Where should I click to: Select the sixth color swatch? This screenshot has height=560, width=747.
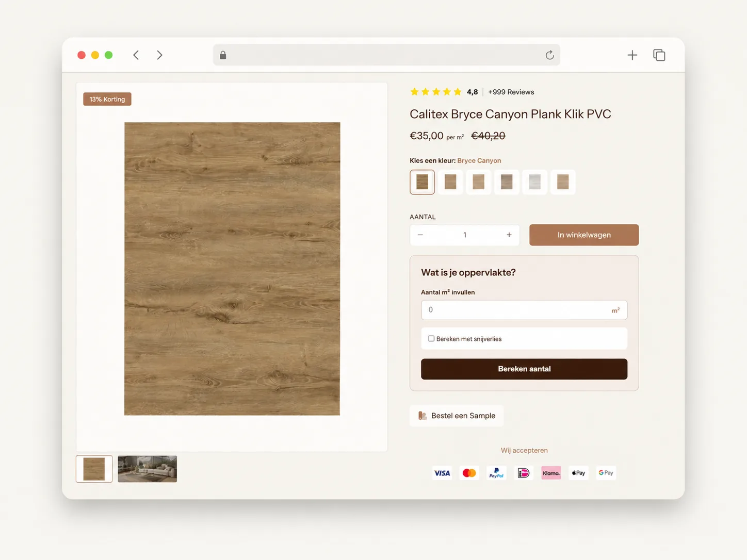click(563, 182)
